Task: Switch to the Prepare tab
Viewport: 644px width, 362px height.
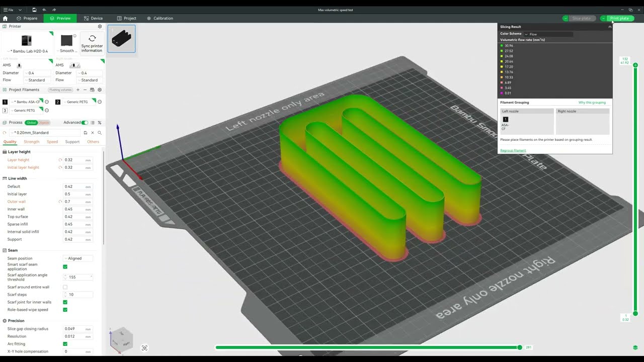Action: 27,18
